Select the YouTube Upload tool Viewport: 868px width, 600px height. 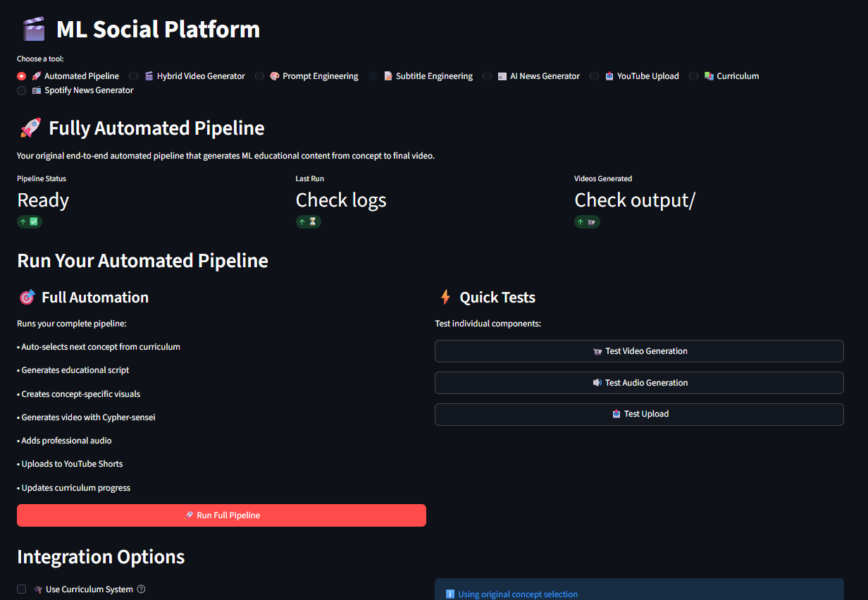(x=595, y=76)
